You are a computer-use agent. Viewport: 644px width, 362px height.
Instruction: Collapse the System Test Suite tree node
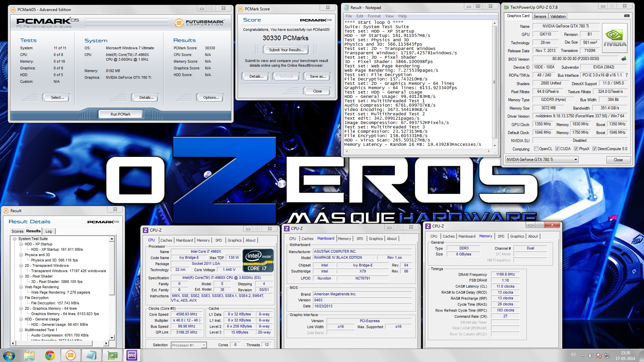pos(15,239)
